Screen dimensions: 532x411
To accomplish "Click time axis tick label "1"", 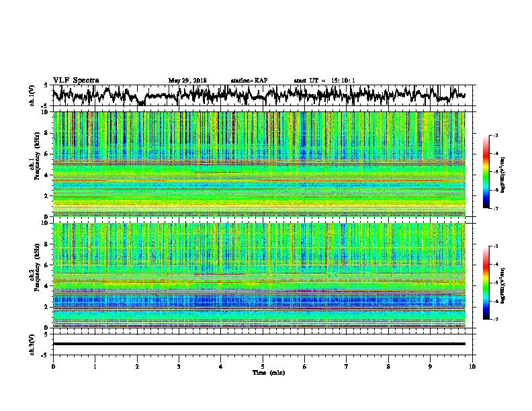I will [95, 367].
